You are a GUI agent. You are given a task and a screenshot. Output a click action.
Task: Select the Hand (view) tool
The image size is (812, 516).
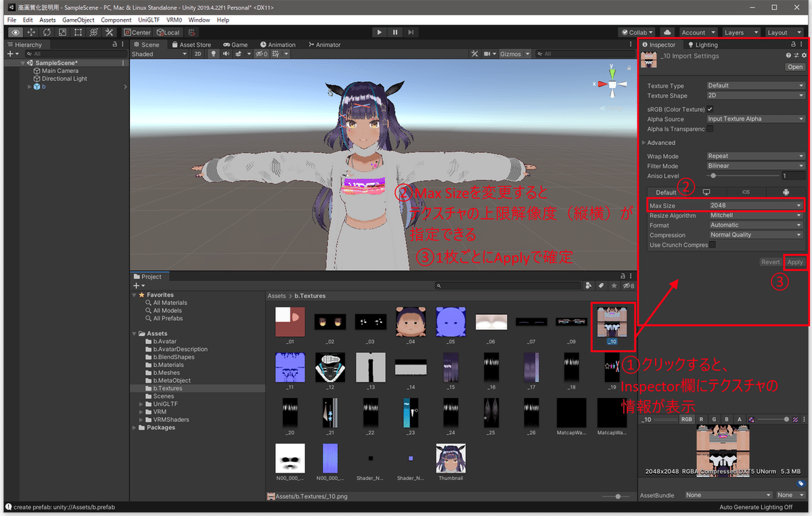point(15,32)
